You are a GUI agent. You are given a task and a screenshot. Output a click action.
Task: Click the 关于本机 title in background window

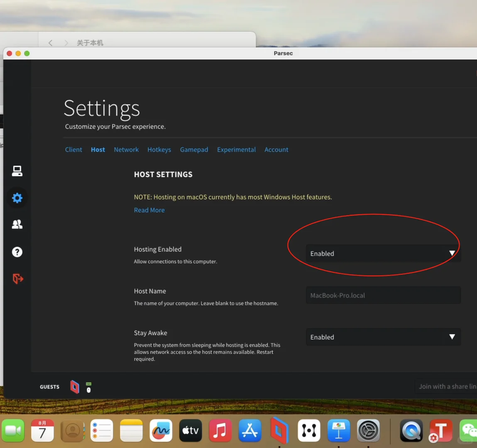click(90, 43)
